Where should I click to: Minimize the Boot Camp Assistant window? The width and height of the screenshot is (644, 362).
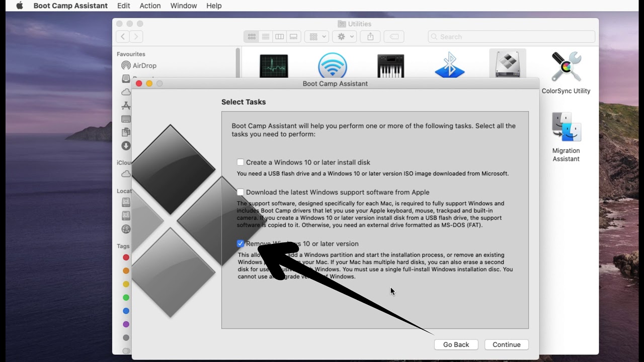pos(149,83)
